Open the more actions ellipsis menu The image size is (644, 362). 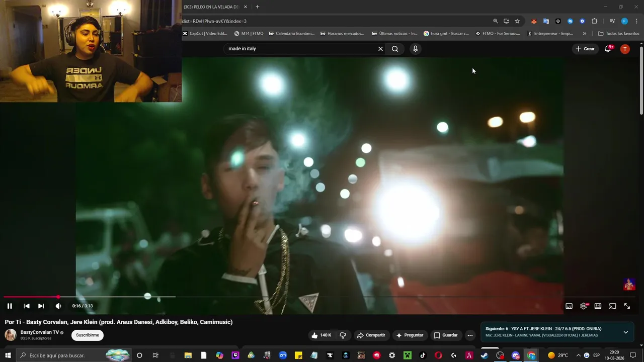tap(470, 335)
